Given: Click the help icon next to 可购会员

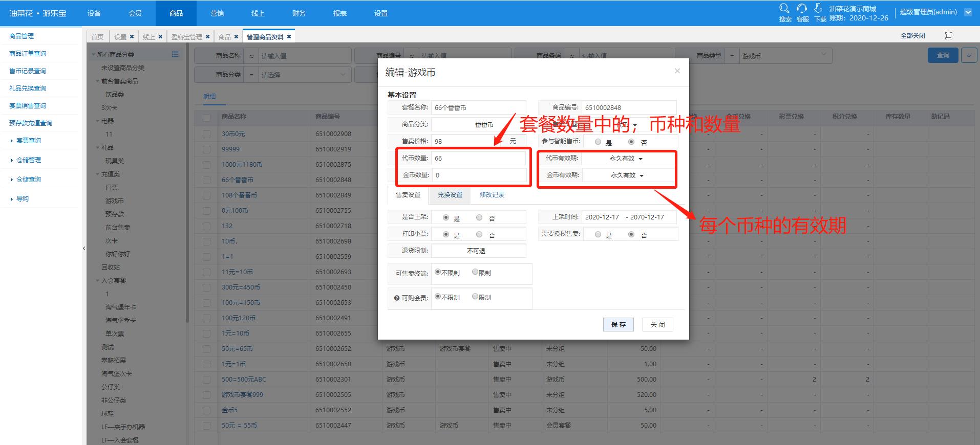Looking at the screenshot, I should pos(397,298).
